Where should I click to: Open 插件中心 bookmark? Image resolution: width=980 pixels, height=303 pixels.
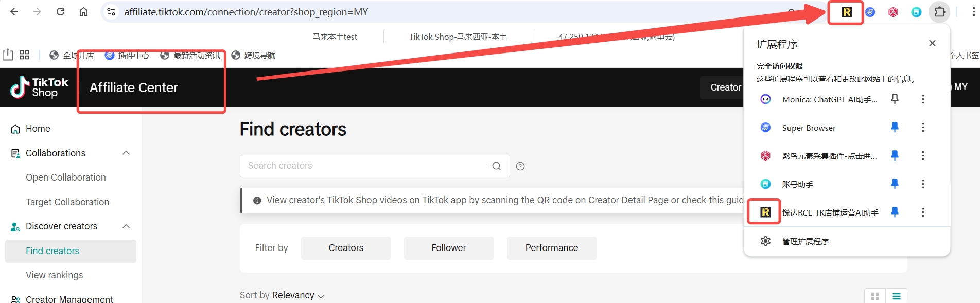click(x=127, y=55)
